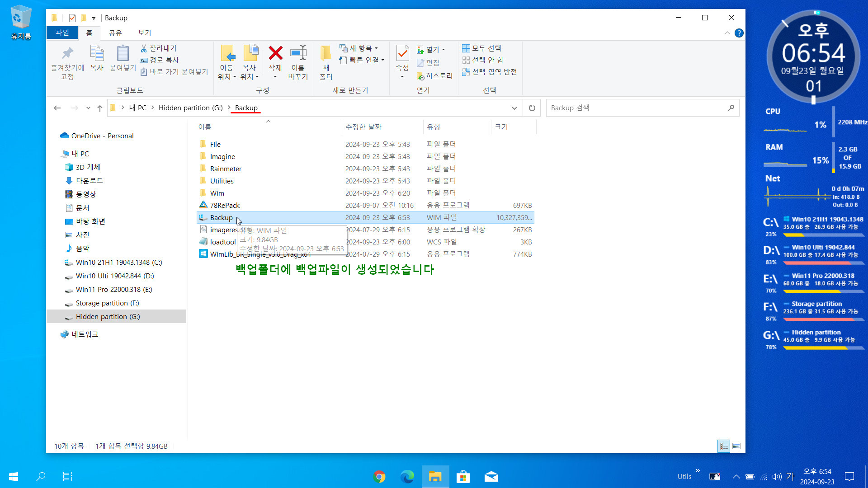
Task: Click the New folder icon
Action: 325,53
